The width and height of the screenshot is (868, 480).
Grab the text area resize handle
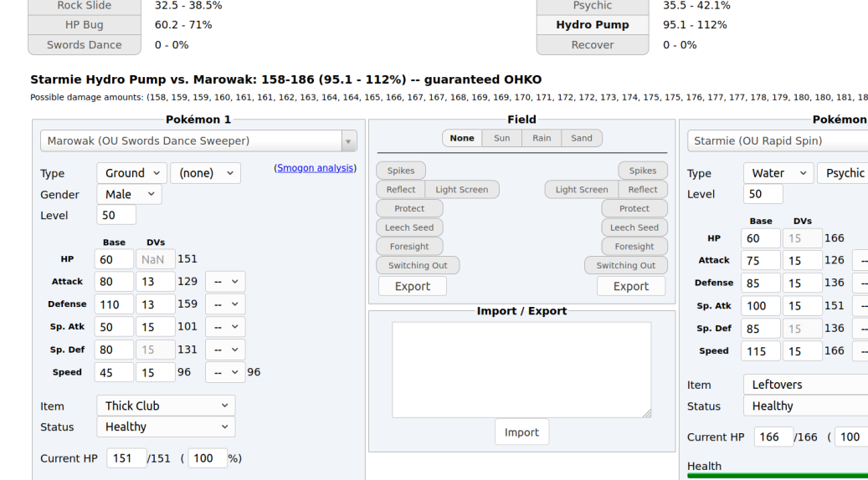[646, 413]
